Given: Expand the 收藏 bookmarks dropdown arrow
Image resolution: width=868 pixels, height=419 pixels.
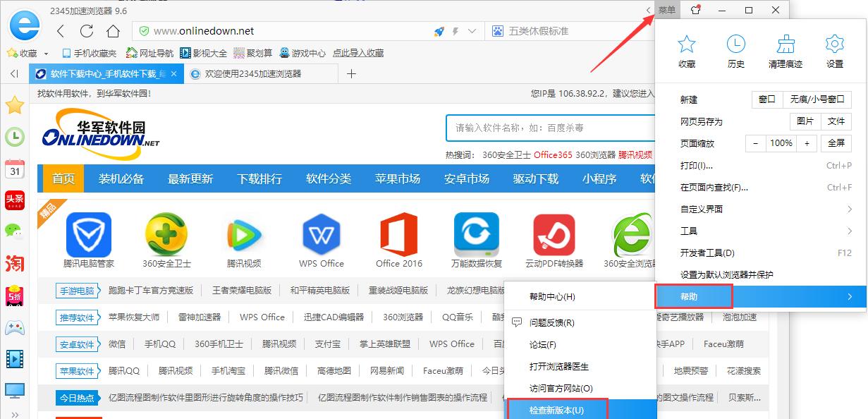Looking at the screenshot, I should pyautogui.click(x=47, y=54).
